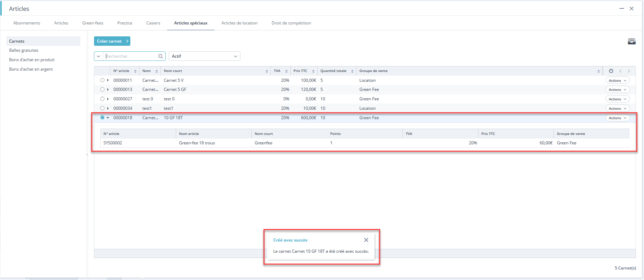Toggle radio button for article 00000018
This screenshot has width=644, height=280.
[x=102, y=117]
